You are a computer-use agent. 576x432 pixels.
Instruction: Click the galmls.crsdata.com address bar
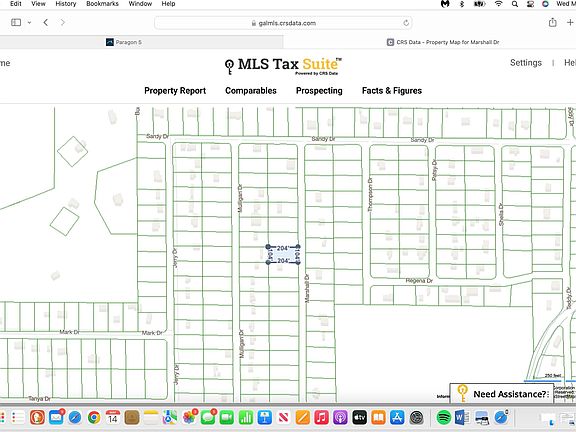(x=283, y=23)
